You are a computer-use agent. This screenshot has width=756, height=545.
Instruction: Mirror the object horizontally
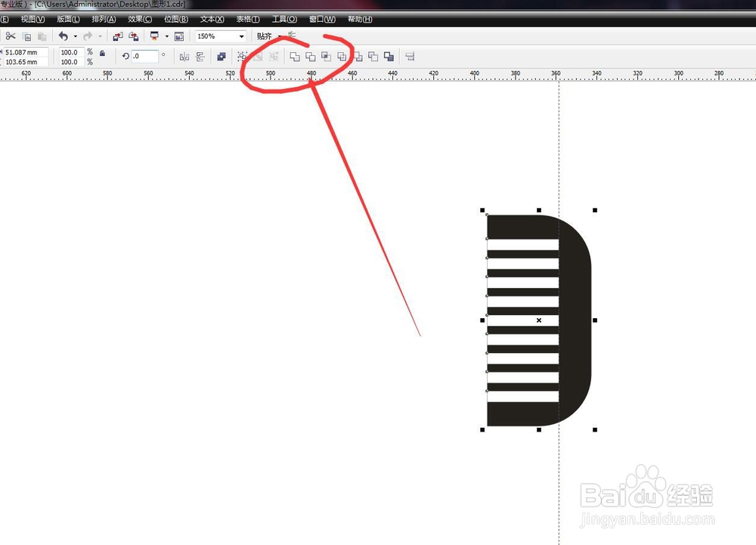pyautogui.click(x=184, y=57)
